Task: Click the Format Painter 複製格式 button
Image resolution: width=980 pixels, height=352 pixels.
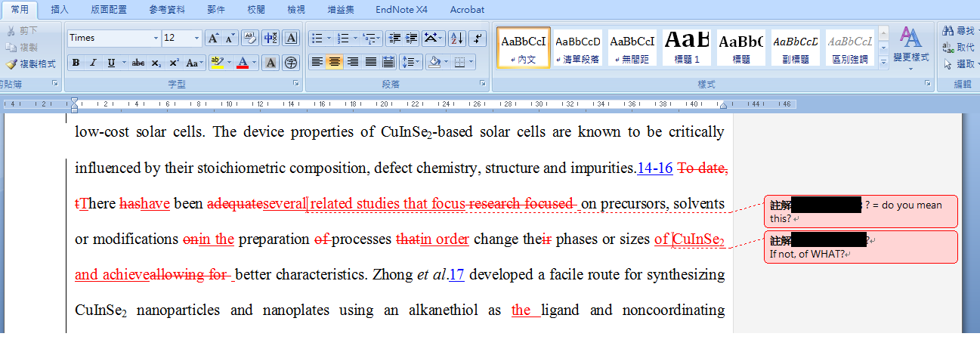Action: (32, 64)
